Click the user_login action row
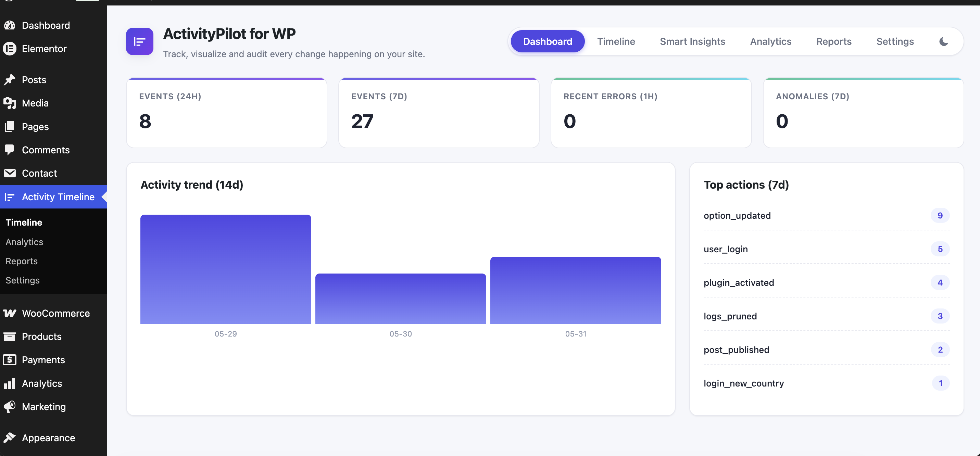 [x=827, y=249]
